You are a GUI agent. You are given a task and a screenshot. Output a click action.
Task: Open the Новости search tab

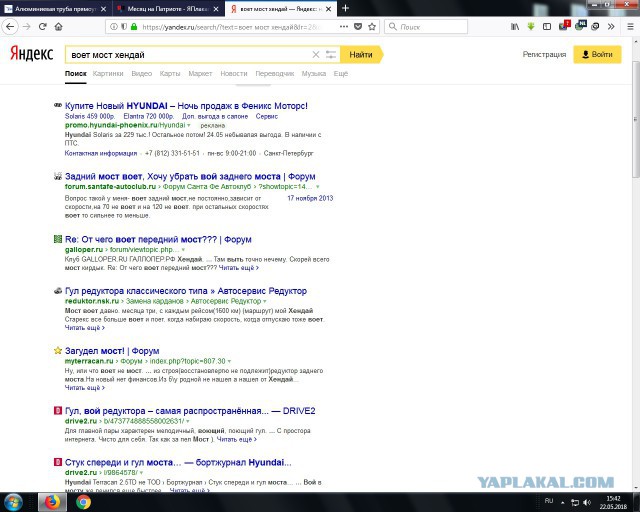coord(234,73)
